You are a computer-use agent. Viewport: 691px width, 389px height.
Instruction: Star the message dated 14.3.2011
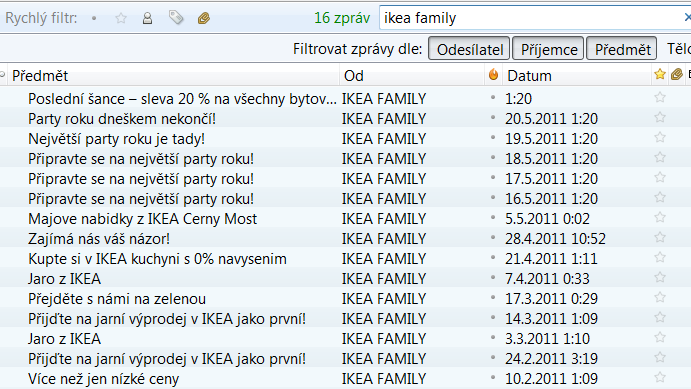tap(660, 318)
